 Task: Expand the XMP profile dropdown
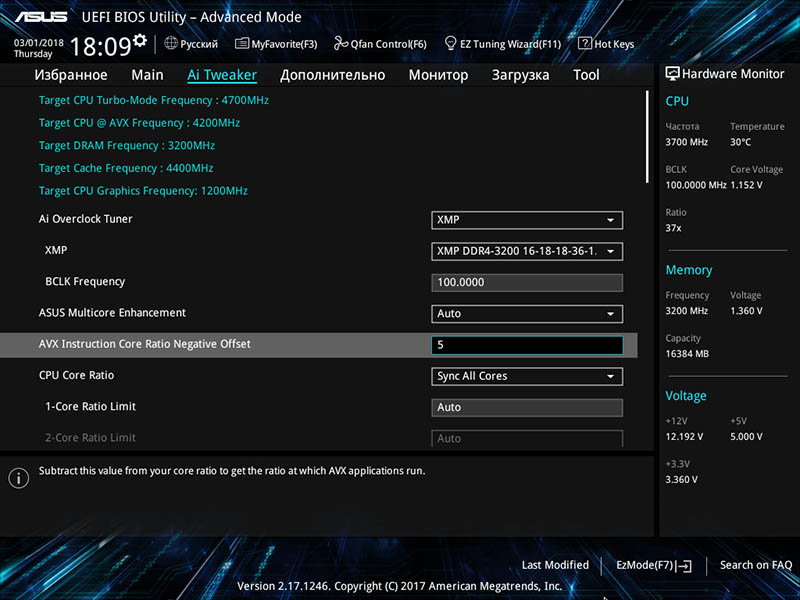tap(527, 251)
